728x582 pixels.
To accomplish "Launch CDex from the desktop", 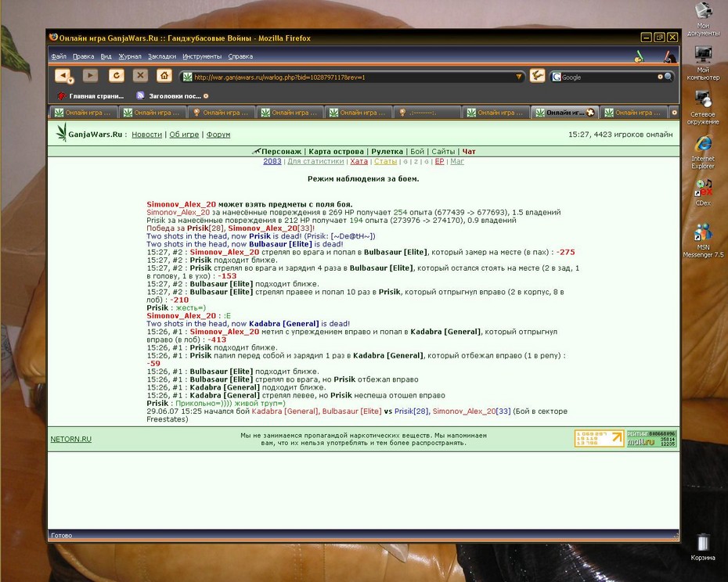I will tap(703, 192).
